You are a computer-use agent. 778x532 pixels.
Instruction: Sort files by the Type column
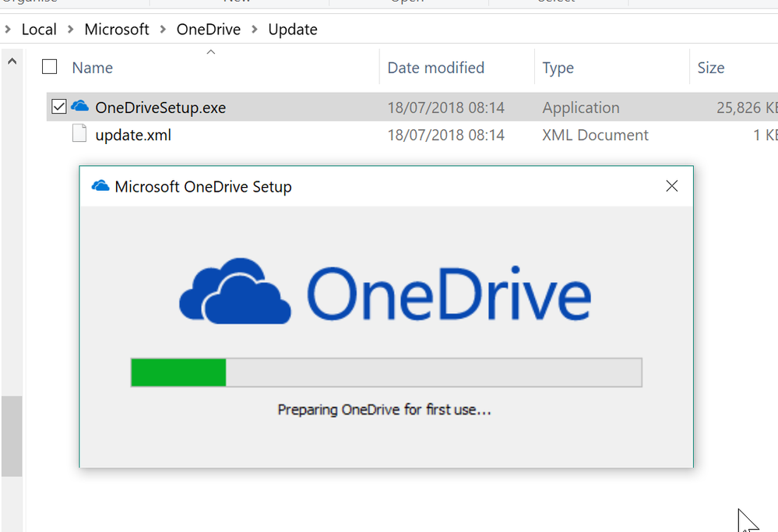[558, 68]
